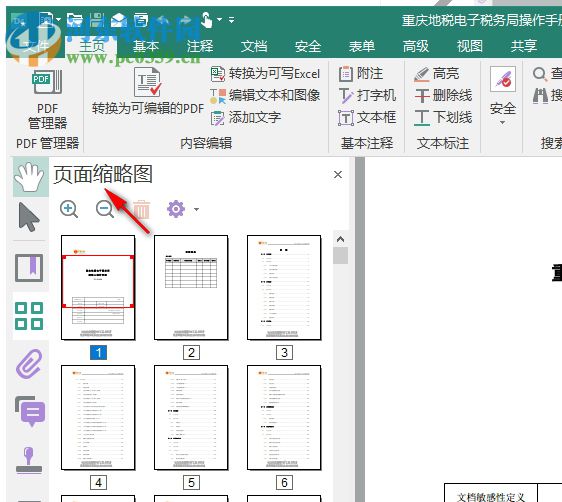Expand the quick access toolbar customize arrow

pos(232,20)
